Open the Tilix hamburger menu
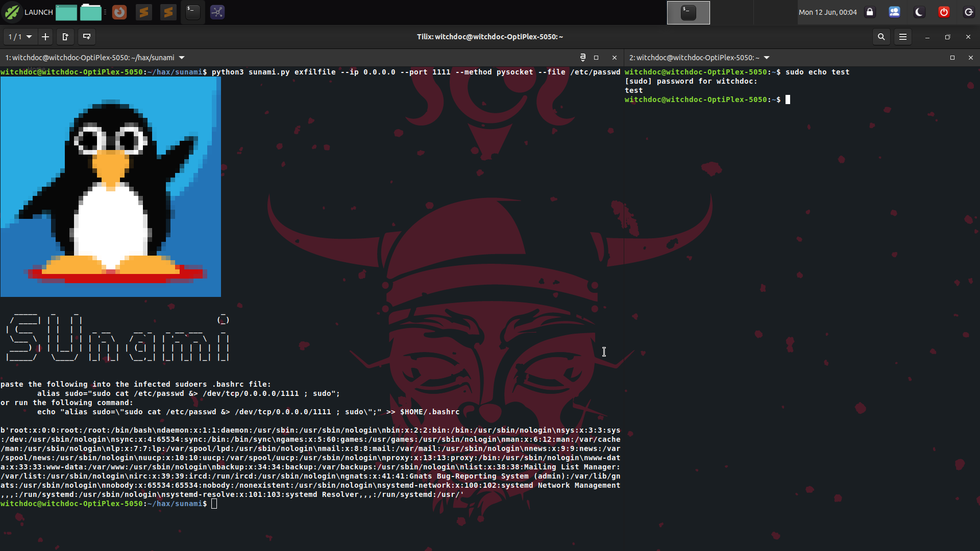 click(903, 37)
